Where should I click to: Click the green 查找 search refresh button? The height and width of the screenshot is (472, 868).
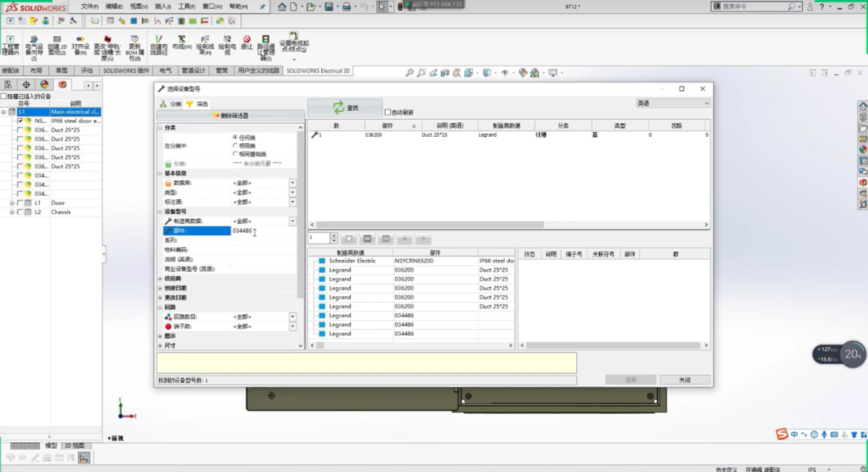[345, 108]
